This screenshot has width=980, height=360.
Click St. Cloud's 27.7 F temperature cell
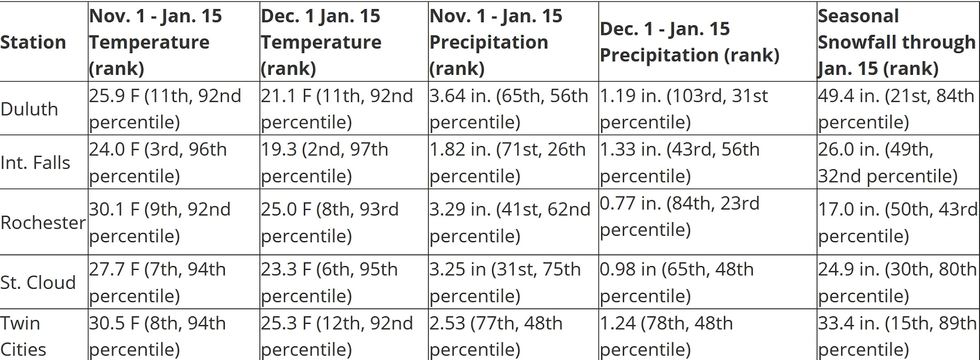(x=157, y=282)
